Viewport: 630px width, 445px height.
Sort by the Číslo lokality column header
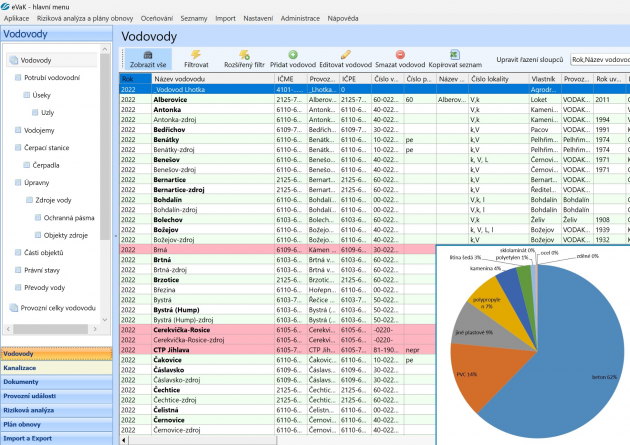498,79
